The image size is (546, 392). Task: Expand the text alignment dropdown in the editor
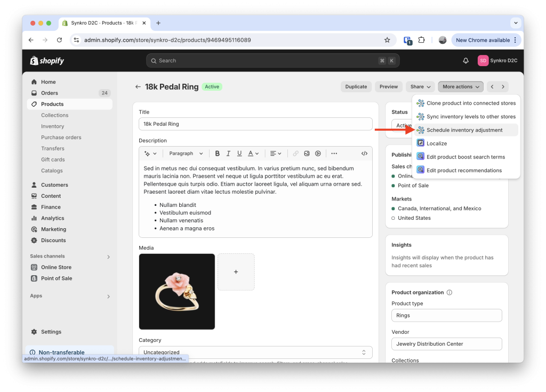click(275, 153)
